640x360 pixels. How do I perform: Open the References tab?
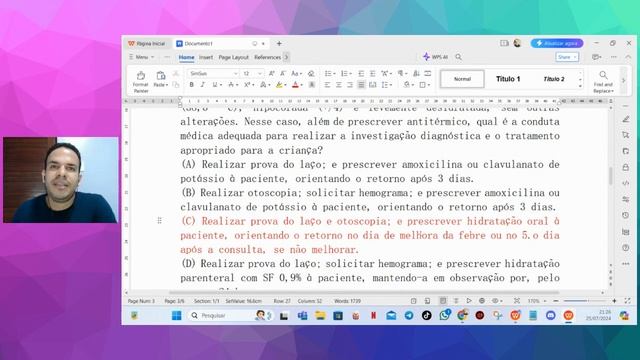click(267, 57)
